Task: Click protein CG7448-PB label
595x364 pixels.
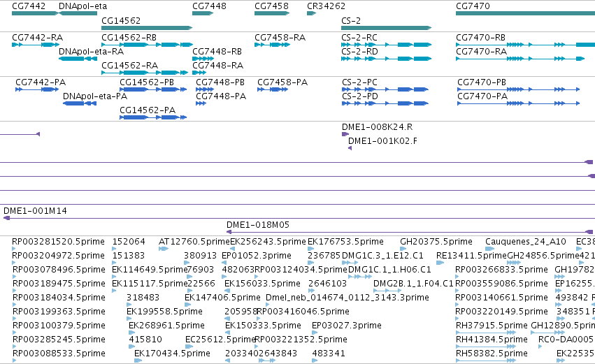Action: (220, 82)
